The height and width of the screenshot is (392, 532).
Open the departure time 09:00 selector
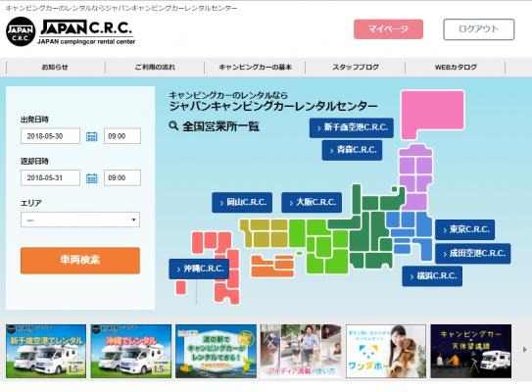click(122, 136)
